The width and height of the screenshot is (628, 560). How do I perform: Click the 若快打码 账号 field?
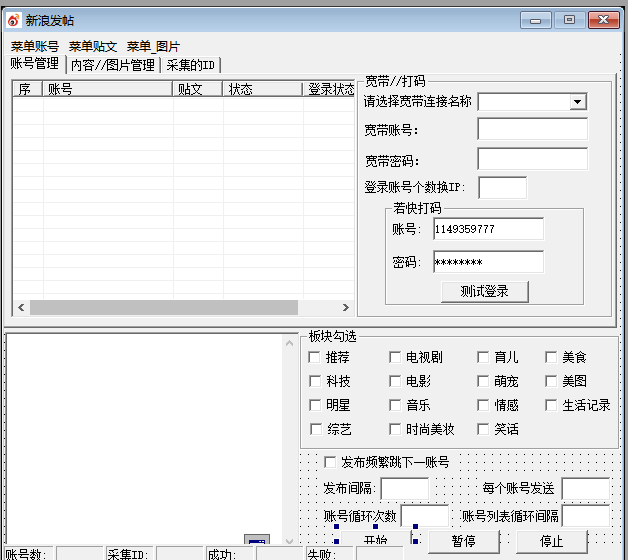pyautogui.click(x=488, y=229)
